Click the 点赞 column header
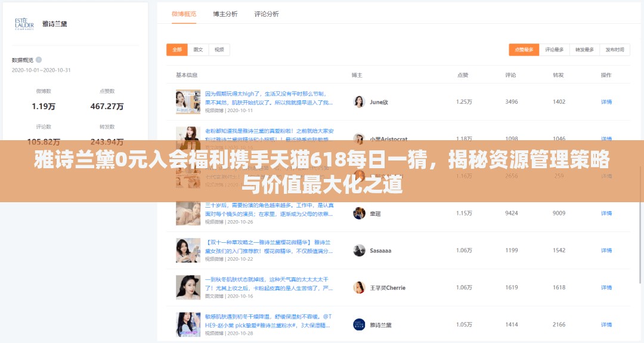 pos(463,75)
